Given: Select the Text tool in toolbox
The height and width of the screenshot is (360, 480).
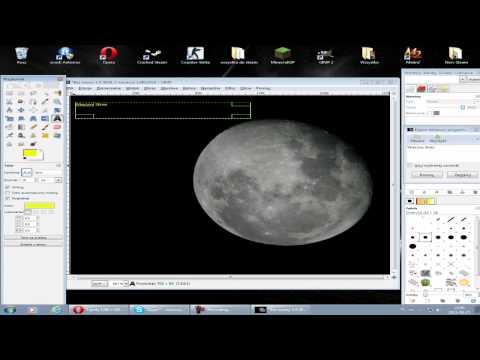Looking at the screenshot, I should 57,118.
